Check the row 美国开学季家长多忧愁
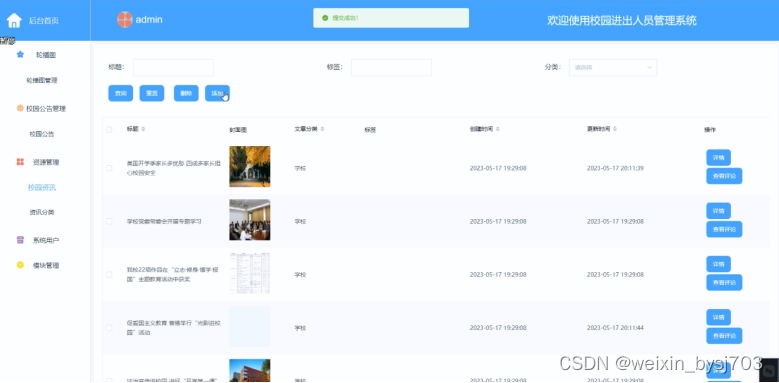The image size is (779, 383). [109, 168]
